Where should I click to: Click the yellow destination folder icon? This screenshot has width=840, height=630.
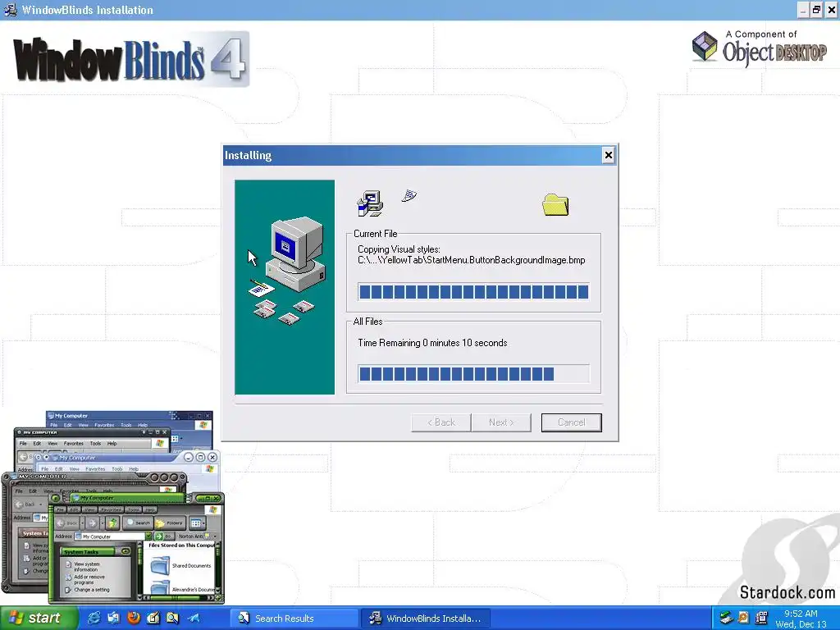(x=555, y=204)
